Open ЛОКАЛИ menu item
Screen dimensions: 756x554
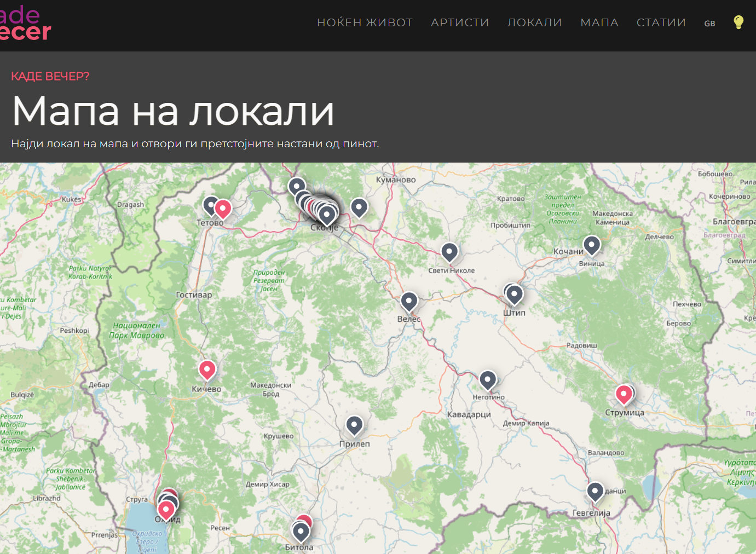tap(535, 22)
